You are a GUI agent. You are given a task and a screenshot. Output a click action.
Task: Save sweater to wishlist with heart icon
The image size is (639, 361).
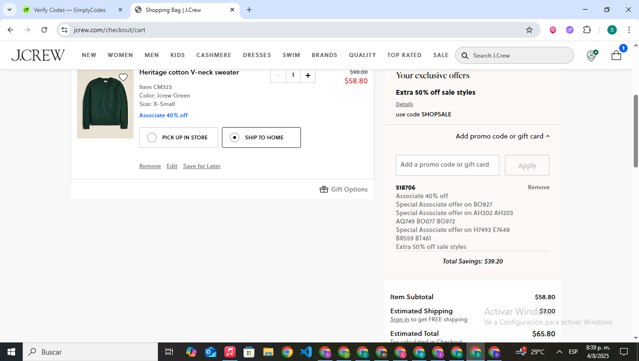pos(123,77)
